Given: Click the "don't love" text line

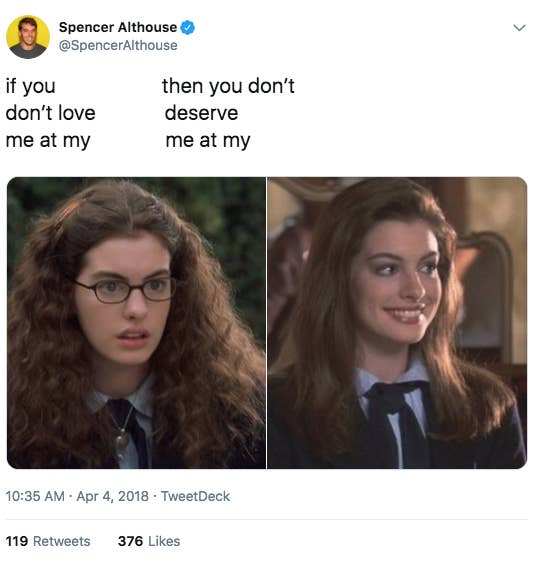Looking at the screenshot, I should [51, 113].
